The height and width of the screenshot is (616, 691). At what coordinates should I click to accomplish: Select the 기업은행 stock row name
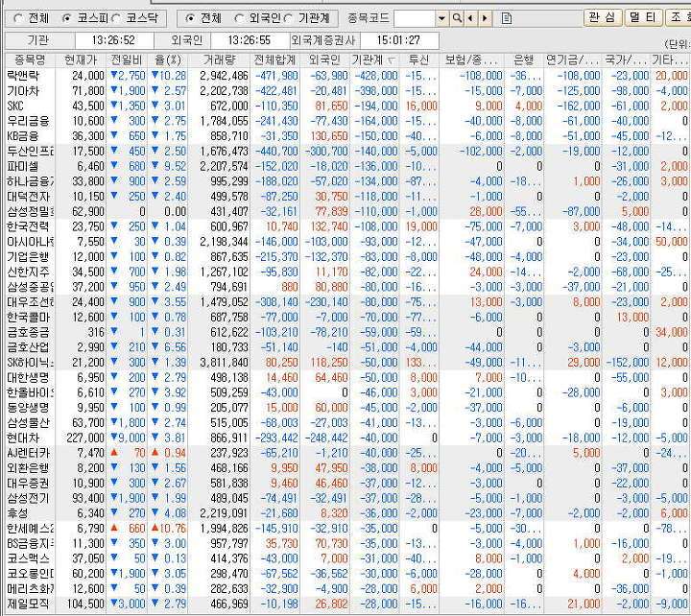pos(28,257)
